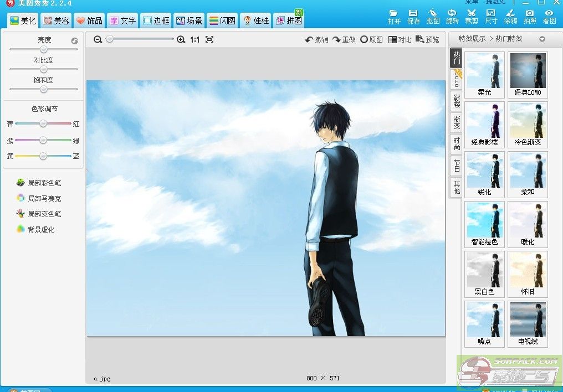The height and width of the screenshot is (392, 563).
Task: Select the 抠图 cutout tool
Action: (433, 17)
